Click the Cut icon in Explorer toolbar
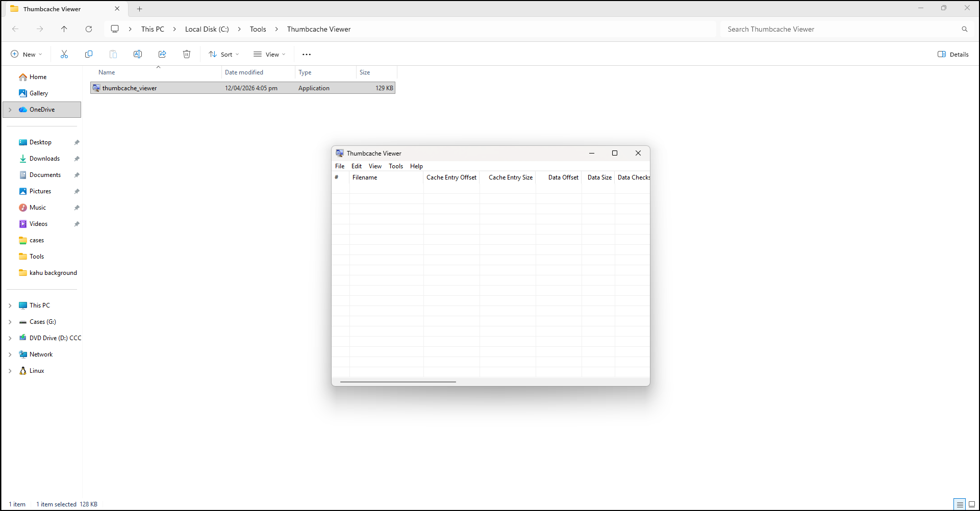 click(64, 54)
